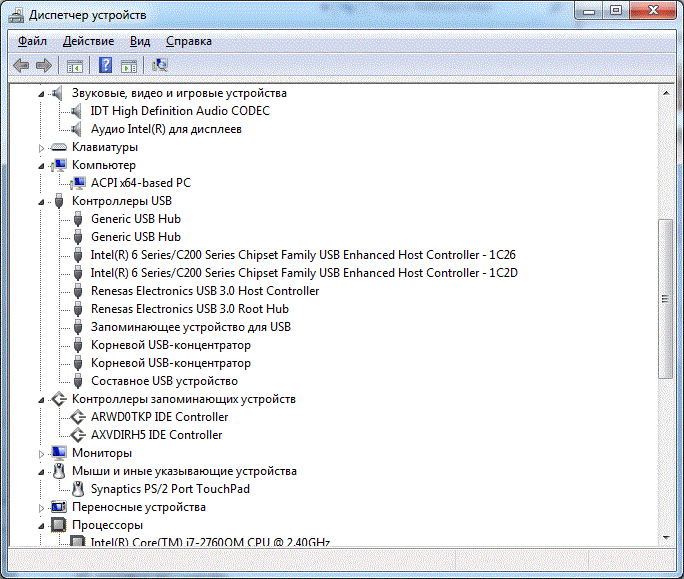
Task: Collapse the Контроллеры USB category
Action: 42,202
